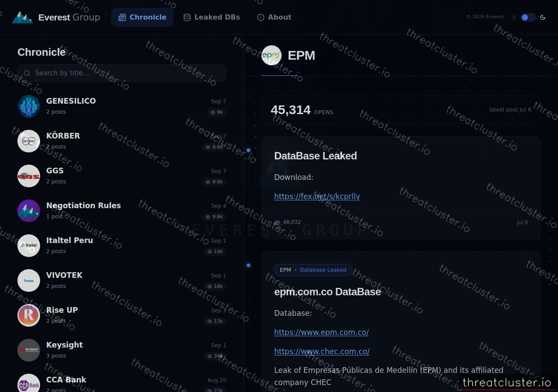Open the Chronicle tab
The image size is (558, 392).
[142, 17]
